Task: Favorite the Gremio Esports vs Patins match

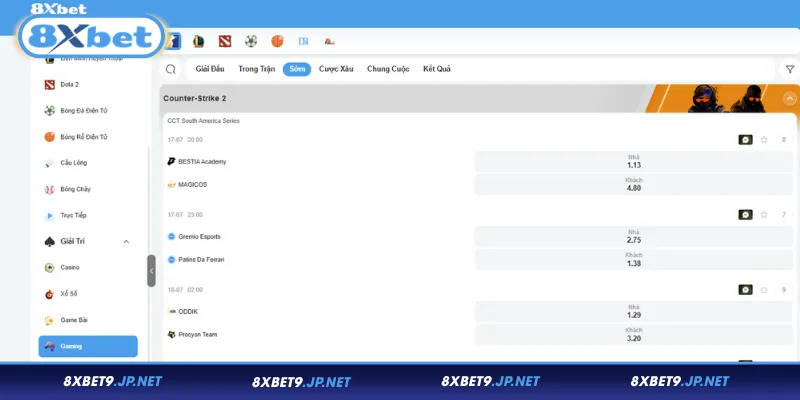Action: pos(764,215)
